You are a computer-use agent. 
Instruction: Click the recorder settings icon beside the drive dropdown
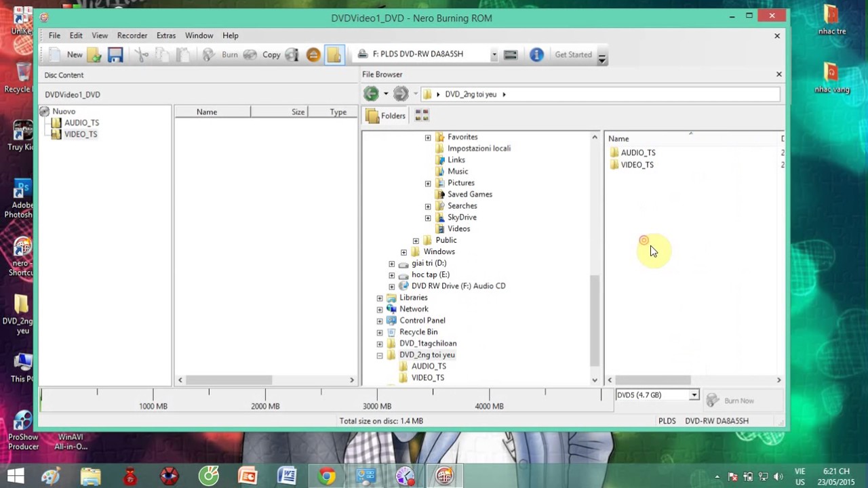click(x=511, y=55)
